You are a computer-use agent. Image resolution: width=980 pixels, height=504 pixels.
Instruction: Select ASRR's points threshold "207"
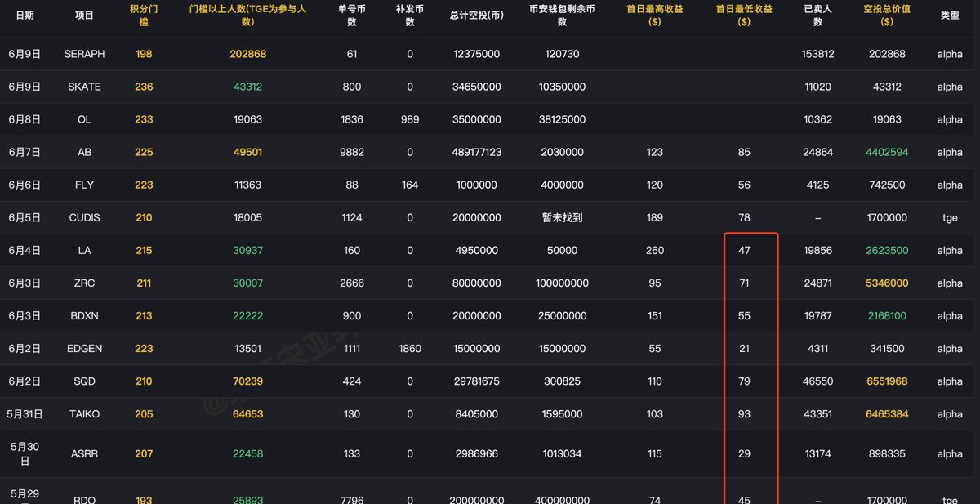coord(144,453)
